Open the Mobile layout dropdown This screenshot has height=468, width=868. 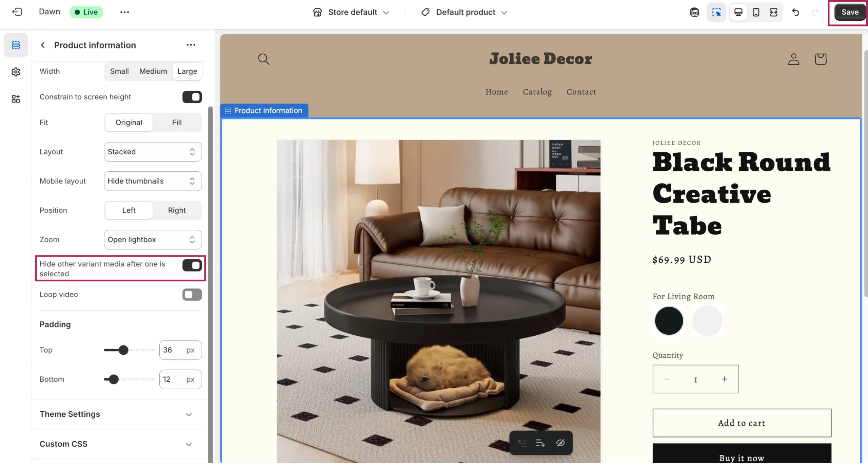153,181
